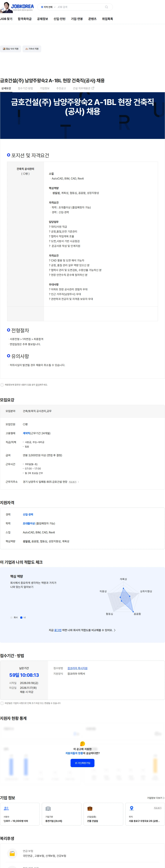This screenshot has height=868, width=165.
Task: Click the 회사 legend swatch
Action: (x=11, y=618)
